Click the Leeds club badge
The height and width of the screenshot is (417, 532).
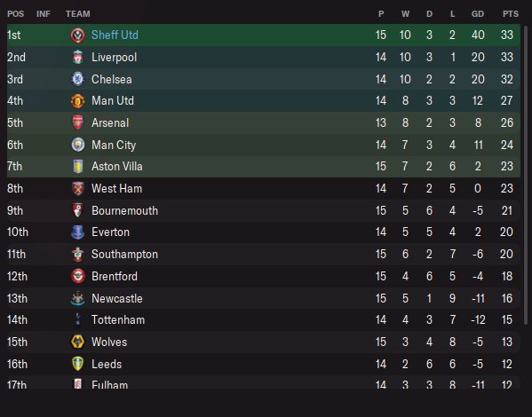click(x=77, y=364)
